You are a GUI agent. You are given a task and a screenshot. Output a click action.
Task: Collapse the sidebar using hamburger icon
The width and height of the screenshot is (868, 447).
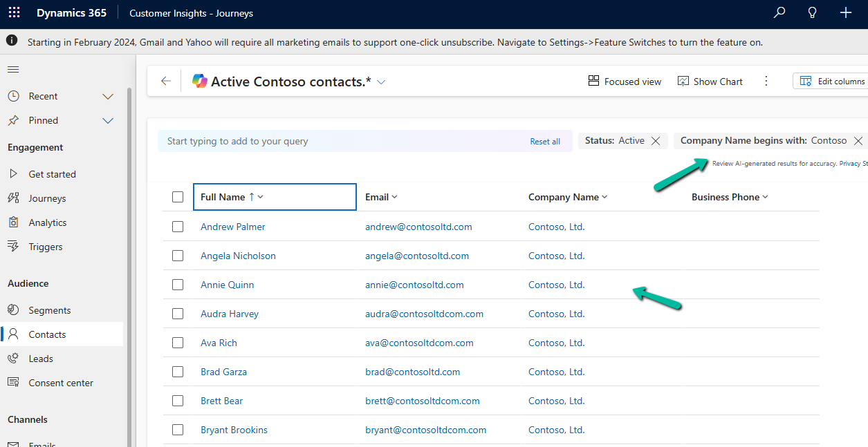[x=13, y=69]
